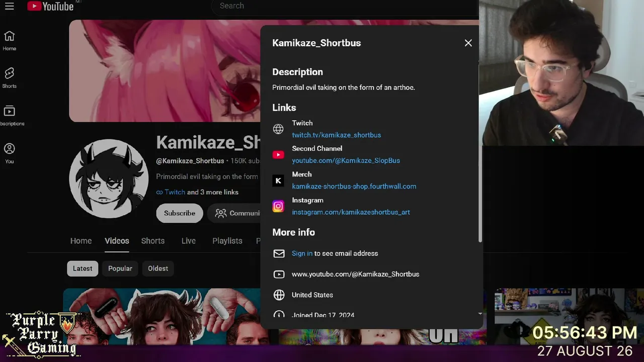Click the channel banner image
This screenshot has height=362, width=644.
(165, 71)
